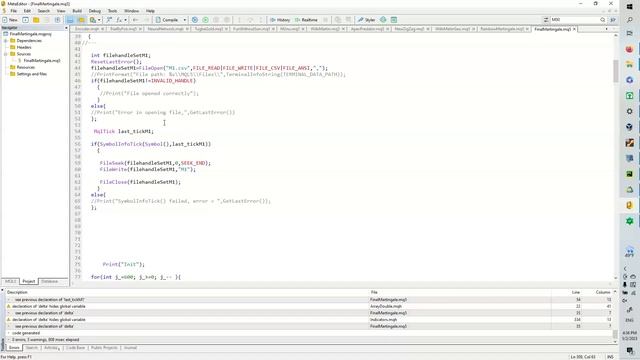This screenshot has height=360, width=640.
Task: Click the Styler button
Action: pos(367,20)
